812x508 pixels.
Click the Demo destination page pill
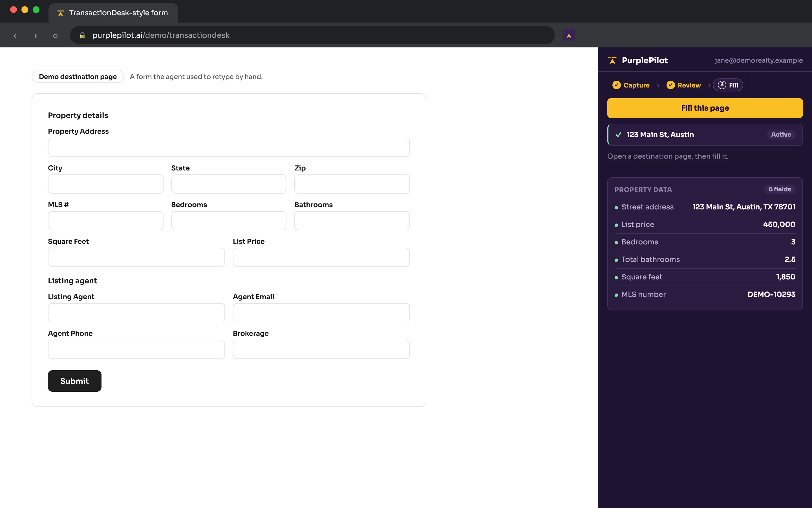click(78, 76)
